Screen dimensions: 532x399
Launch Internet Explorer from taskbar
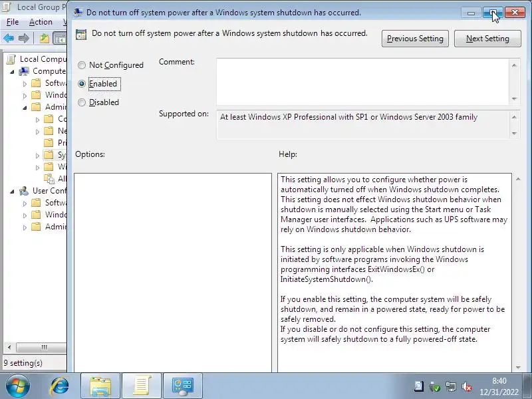[60, 386]
